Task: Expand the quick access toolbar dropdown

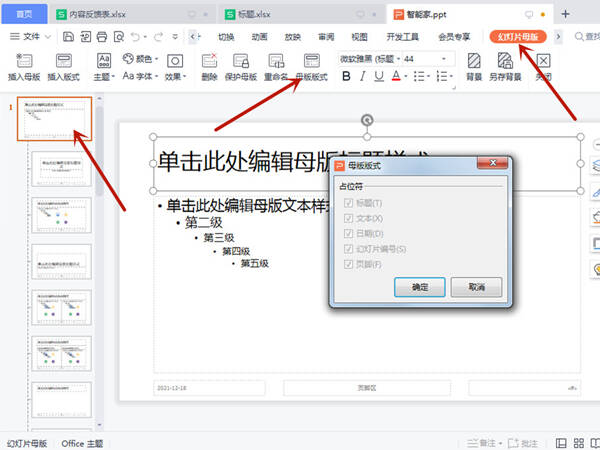Action: click(175, 37)
